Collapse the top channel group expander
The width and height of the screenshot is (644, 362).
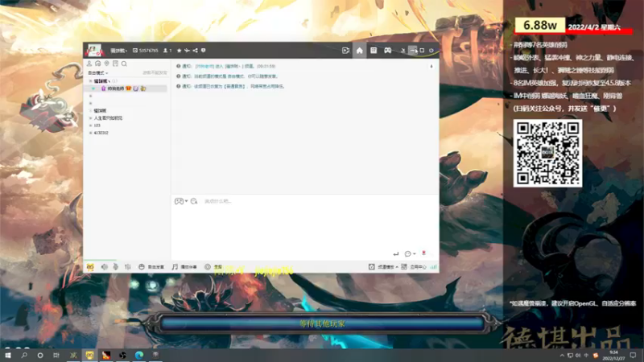[91, 81]
